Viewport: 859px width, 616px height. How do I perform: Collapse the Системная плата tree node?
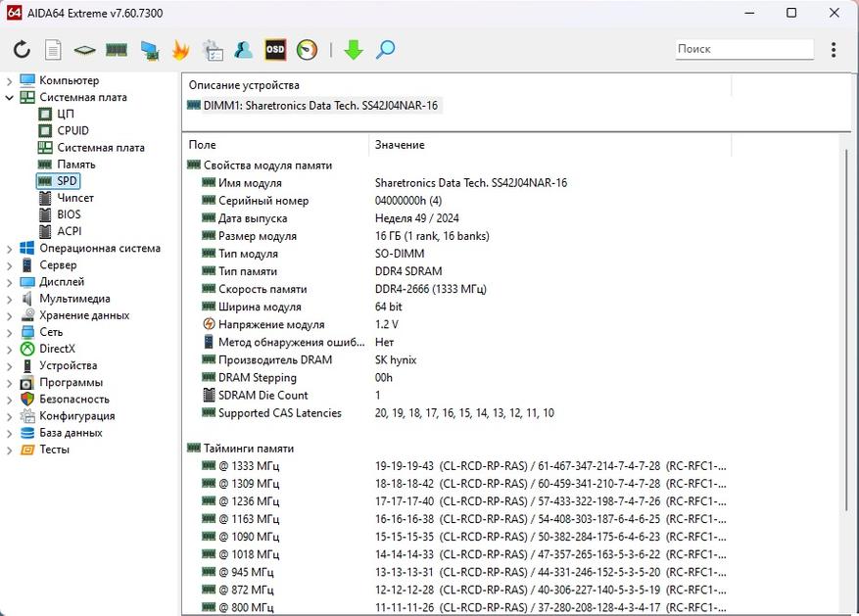[10, 98]
